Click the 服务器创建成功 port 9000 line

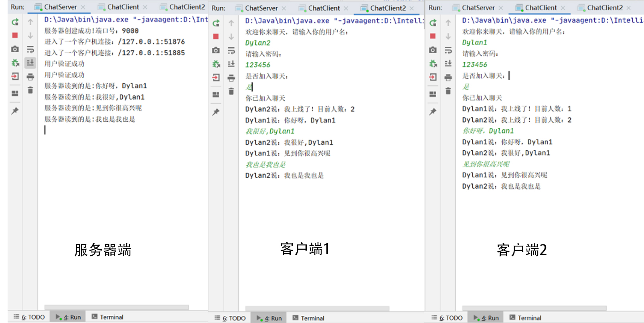tap(91, 31)
